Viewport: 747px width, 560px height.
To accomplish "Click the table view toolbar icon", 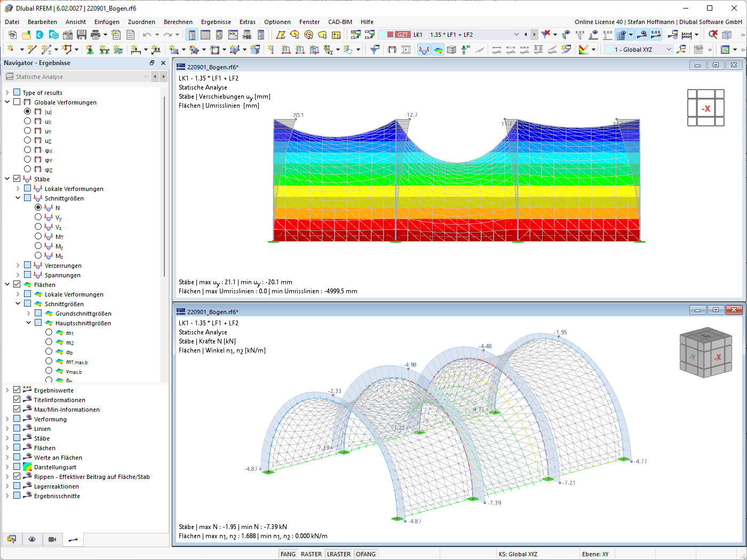I will coord(205,35).
